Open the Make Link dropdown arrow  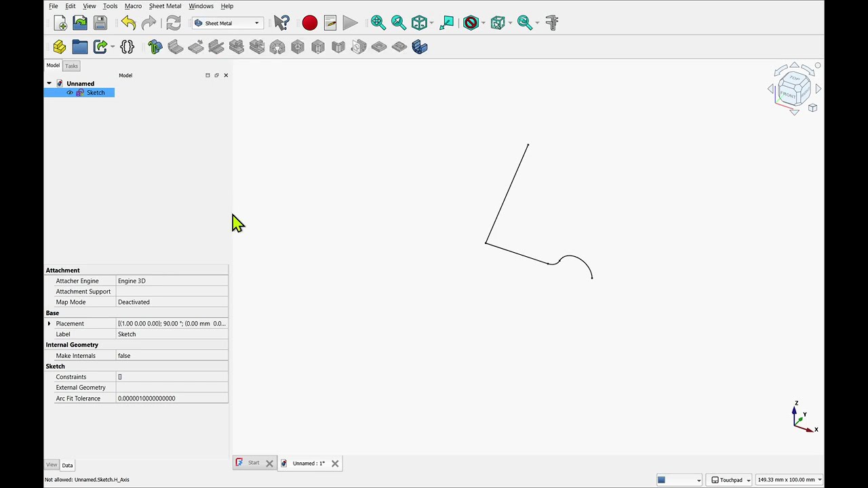[112, 47]
